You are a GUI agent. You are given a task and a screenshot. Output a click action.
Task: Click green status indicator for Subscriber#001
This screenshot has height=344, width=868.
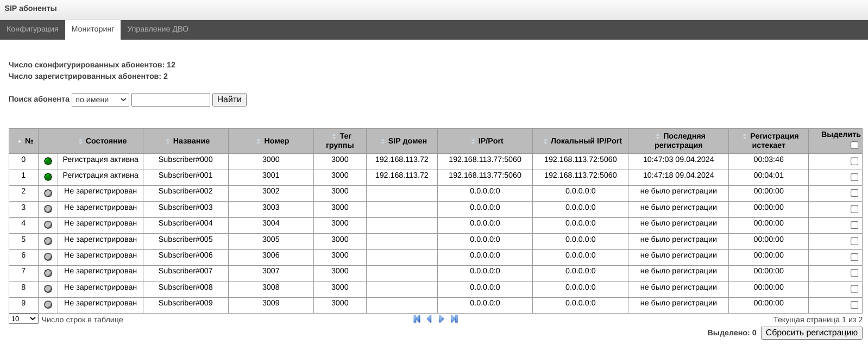[48, 177]
